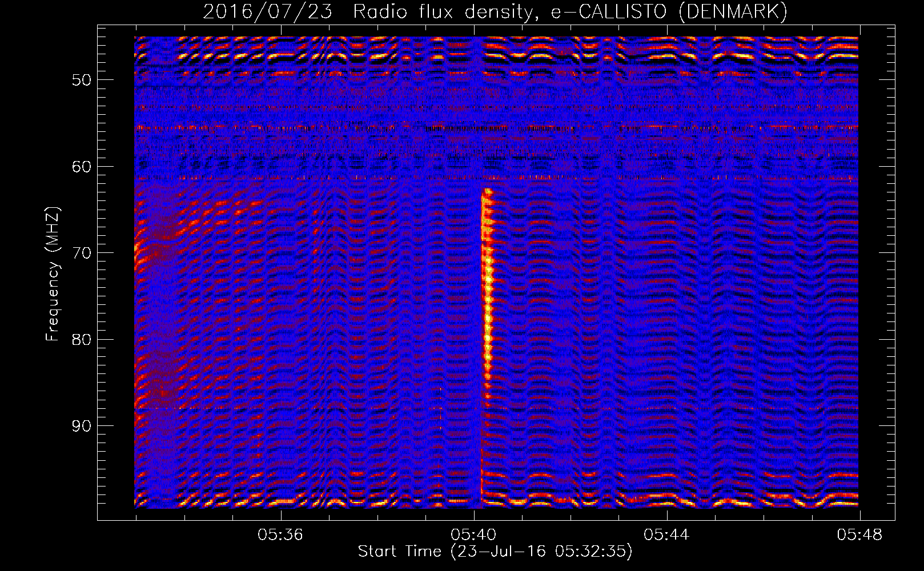This screenshot has width=924, height=571.
Task: Click the 50 frequency tick label
Action: 82,80
